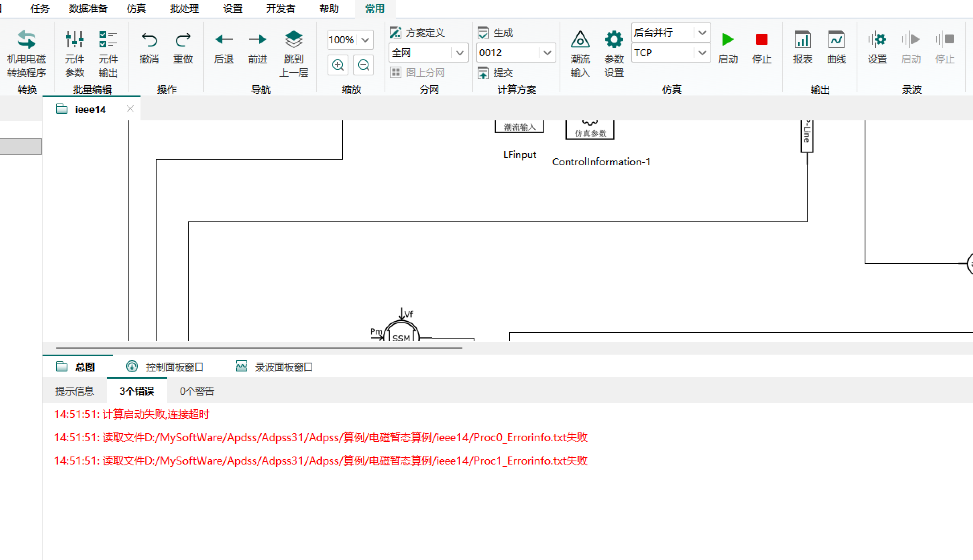This screenshot has height=560, width=973.
Task: Click the horizontal canvas scrollbar
Action: tap(259, 348)
